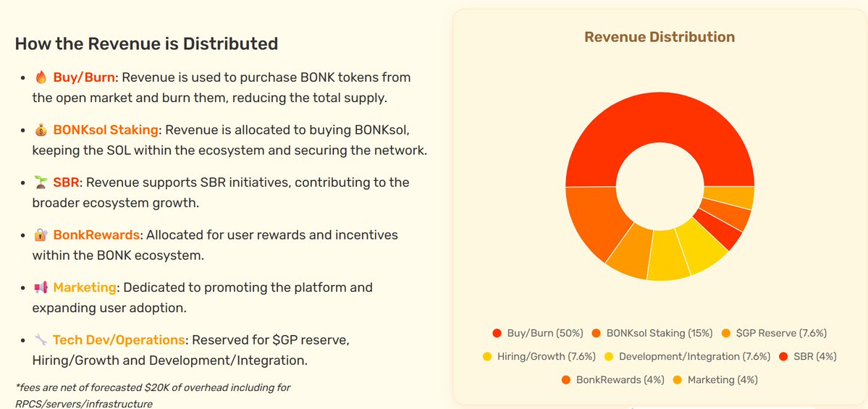Click the 'Marketing (4%)' legend label

pos(722,379)
